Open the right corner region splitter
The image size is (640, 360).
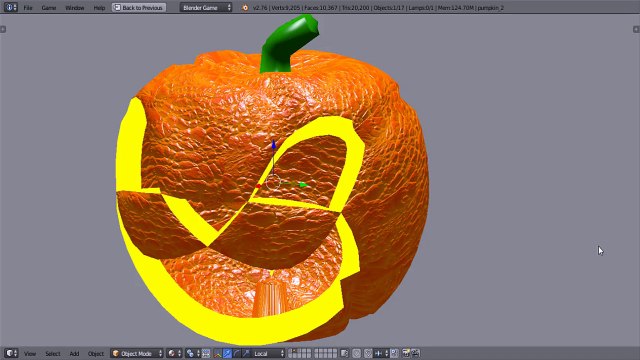point(636,29)
